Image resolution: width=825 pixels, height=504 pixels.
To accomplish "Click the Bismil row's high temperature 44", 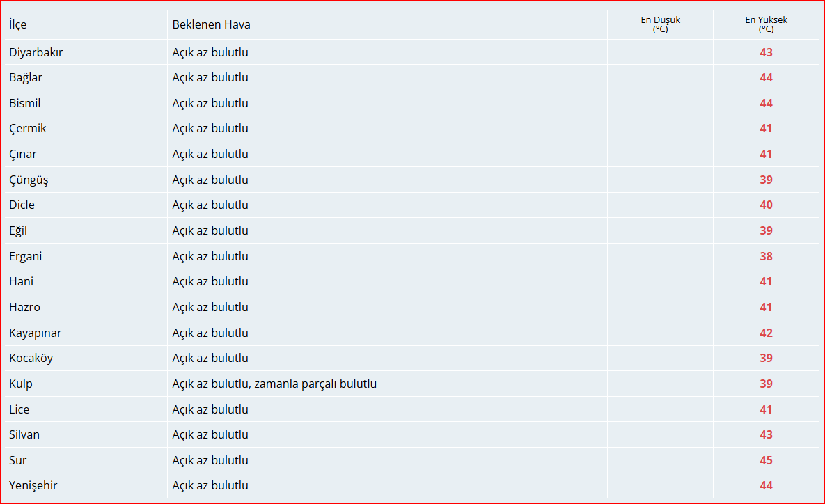I will tap(766, 103).
